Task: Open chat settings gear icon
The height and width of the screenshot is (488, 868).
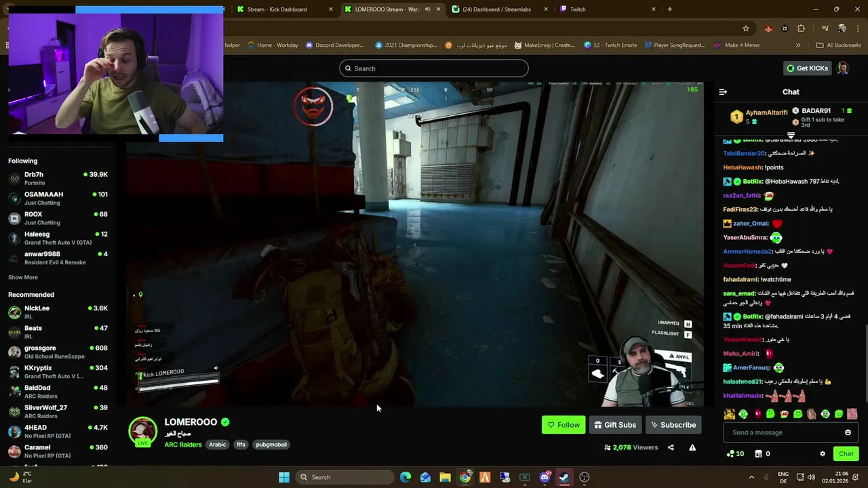Action: (823, 454)
